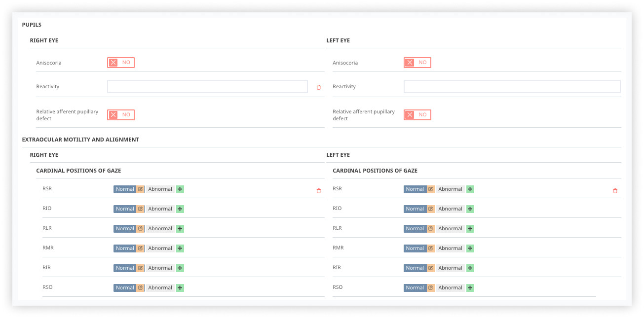
Task: Toggle left eye Anisocoria switch
Action: click(417, 63)
